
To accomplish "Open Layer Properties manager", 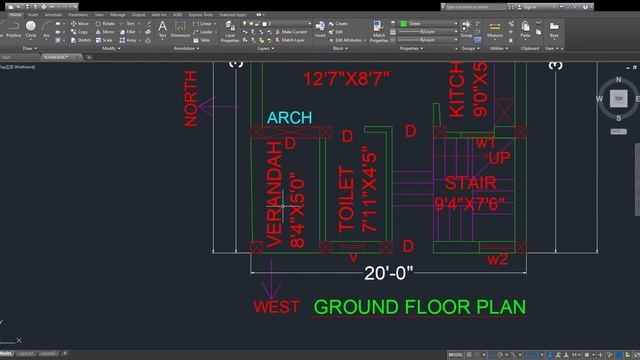I will point(230,32).
